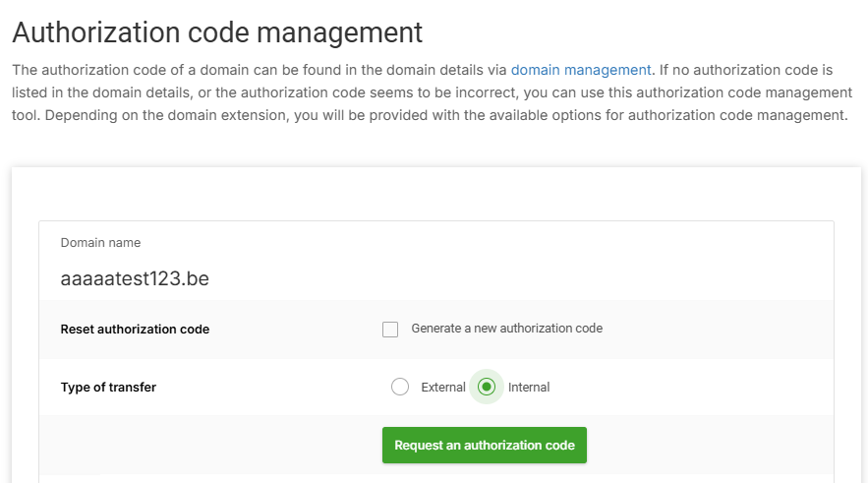Click the Request an authorization code button
The height and width of the screenshot is (483, 868).
tap(485, 445)
